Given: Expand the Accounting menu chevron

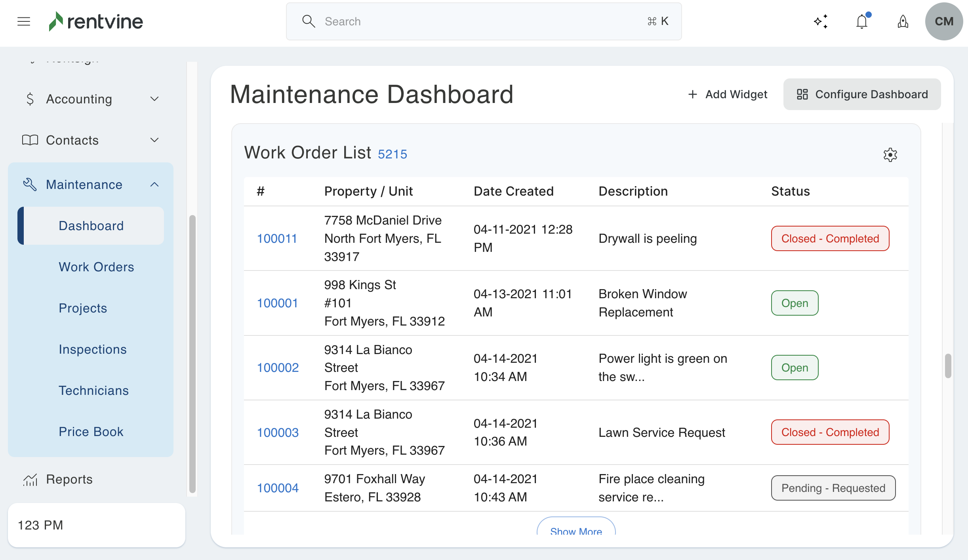Looking at the screenshot, I should click(x=154, y=99).
